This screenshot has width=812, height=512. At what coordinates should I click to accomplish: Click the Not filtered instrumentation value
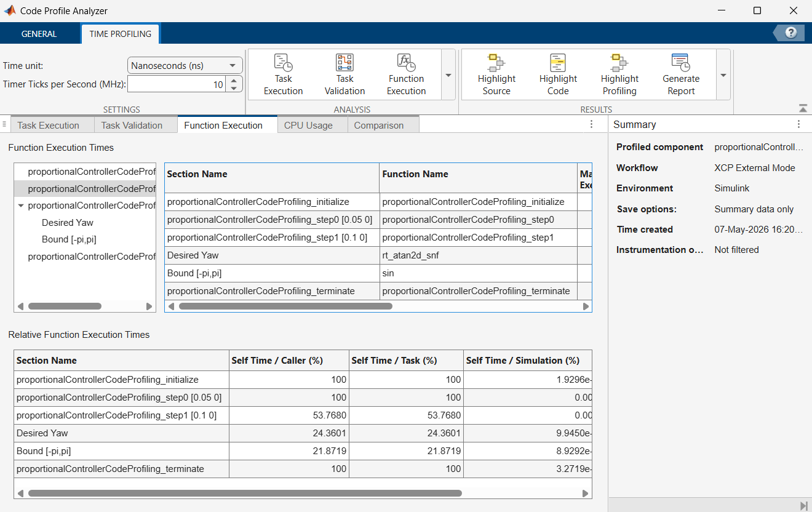tap(737, 250)
